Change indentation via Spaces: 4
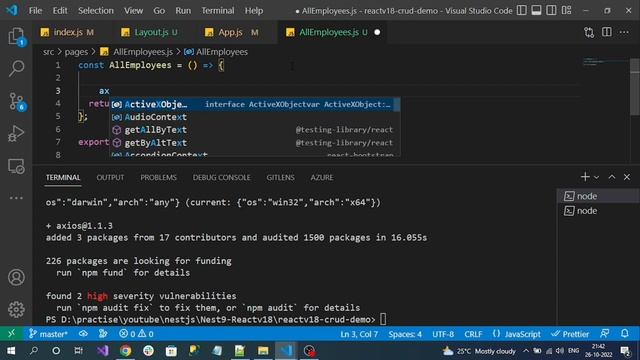 click(405, 334)
